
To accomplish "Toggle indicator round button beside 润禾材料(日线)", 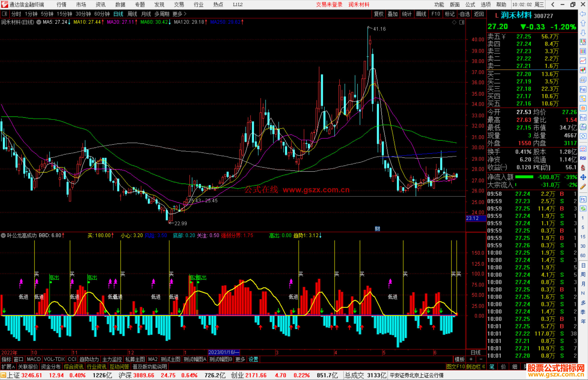I will pyautogui.click(x=39, y=22).
